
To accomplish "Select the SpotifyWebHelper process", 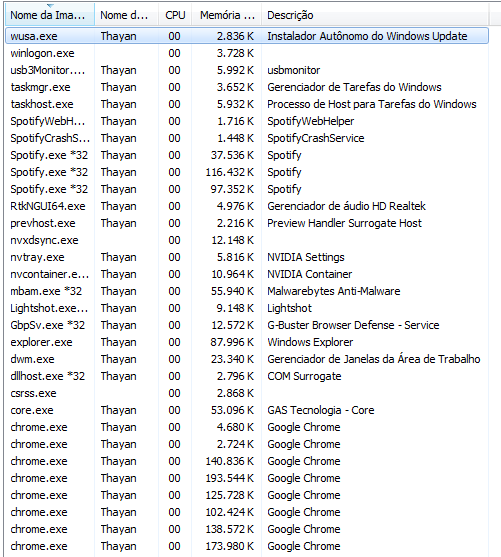I will tap(247, 121).
